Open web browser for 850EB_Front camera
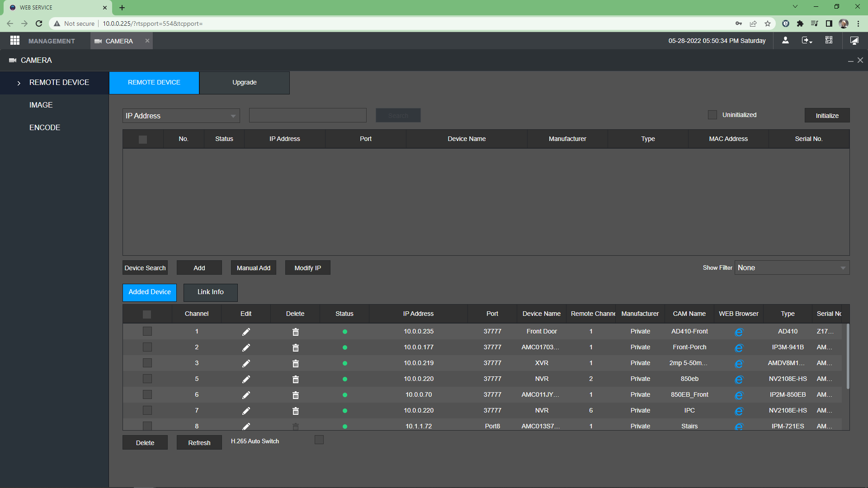The height and width of the screenshot is (488, 868). 739,395
